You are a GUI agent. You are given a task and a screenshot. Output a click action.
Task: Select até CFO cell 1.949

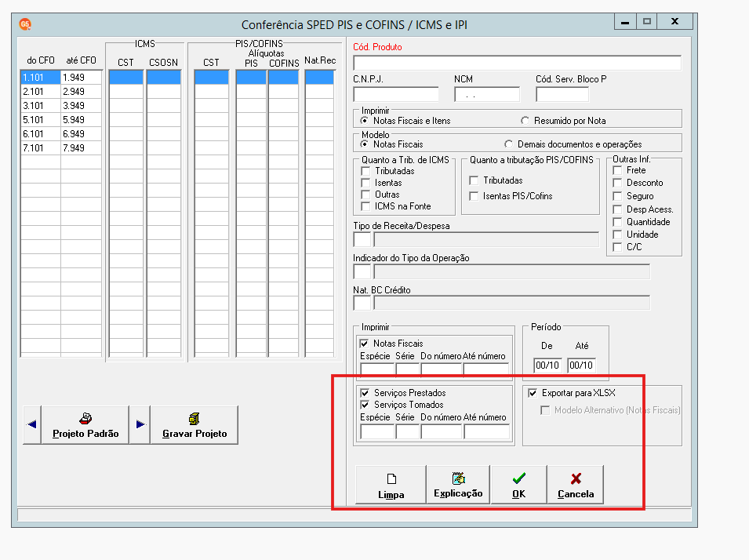coord(82,78)
